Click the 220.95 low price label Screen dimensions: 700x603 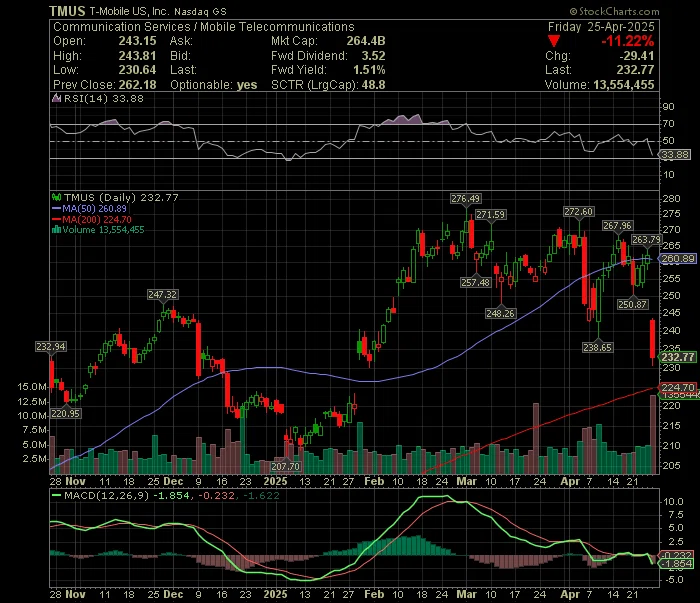(x=66, y=413)
